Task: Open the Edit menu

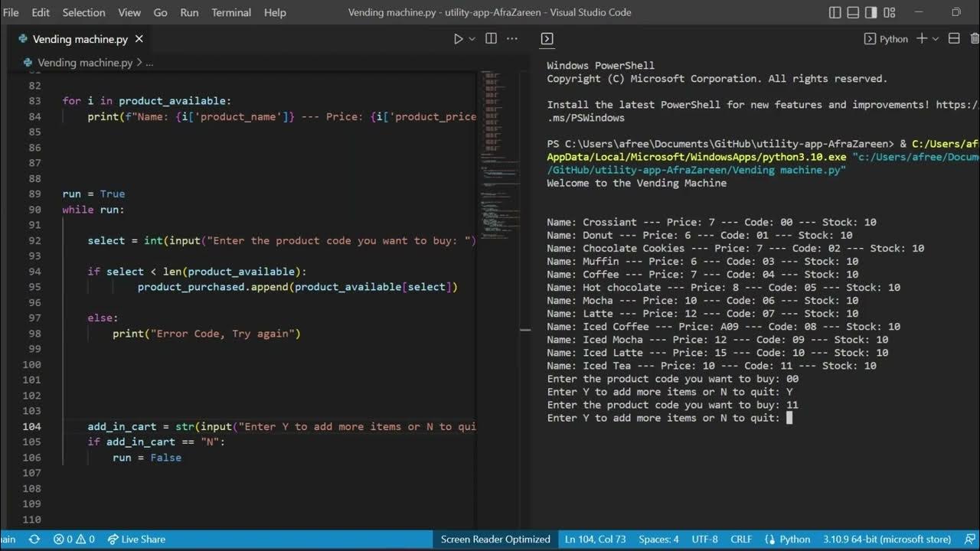Action: click(x=41, y=12)
